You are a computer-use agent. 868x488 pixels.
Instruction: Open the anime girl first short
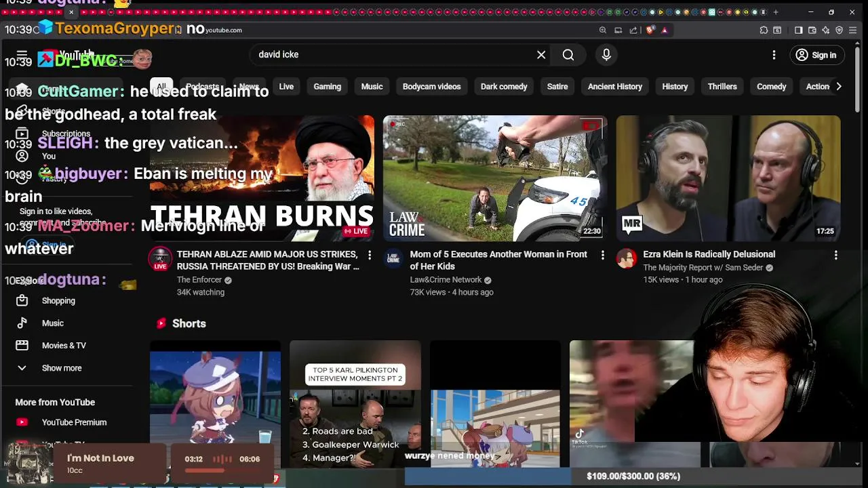pos(215,404)
